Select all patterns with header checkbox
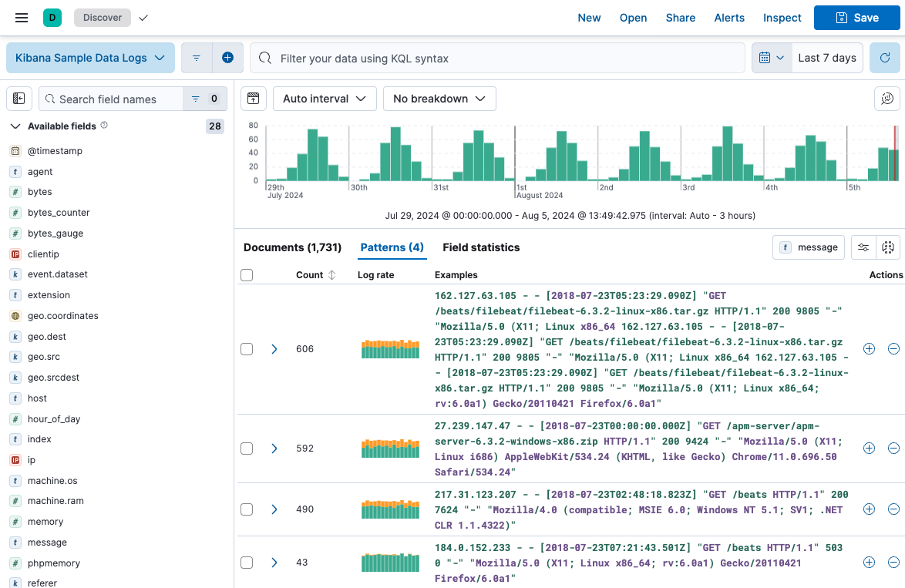Screen dimensions: 905x588 coord(247,274)
